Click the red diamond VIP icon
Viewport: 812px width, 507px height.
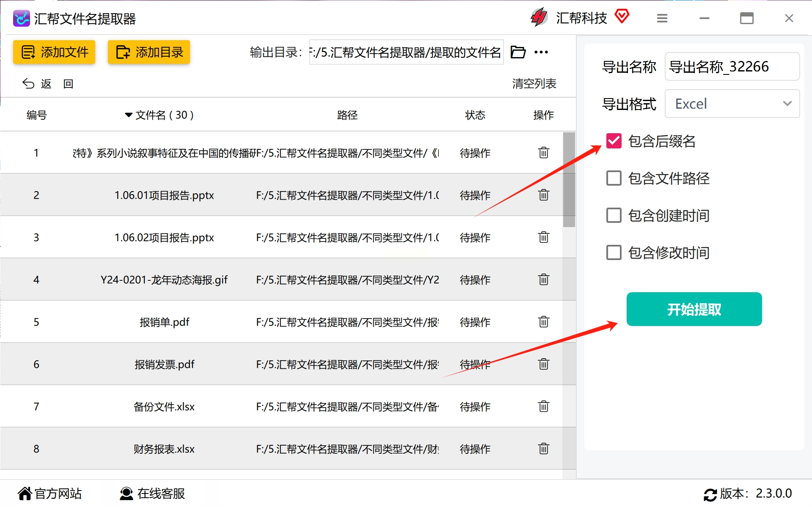(x=622, y=17)
